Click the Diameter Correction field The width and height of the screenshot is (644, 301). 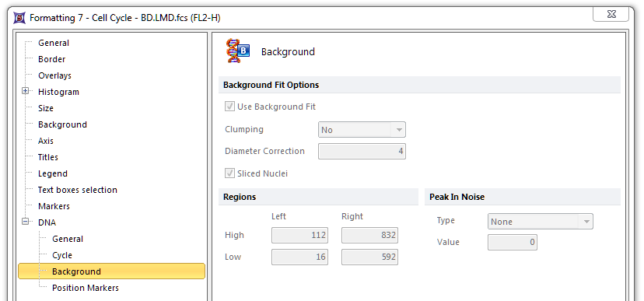pyautogui.click(x=362, y=151)
